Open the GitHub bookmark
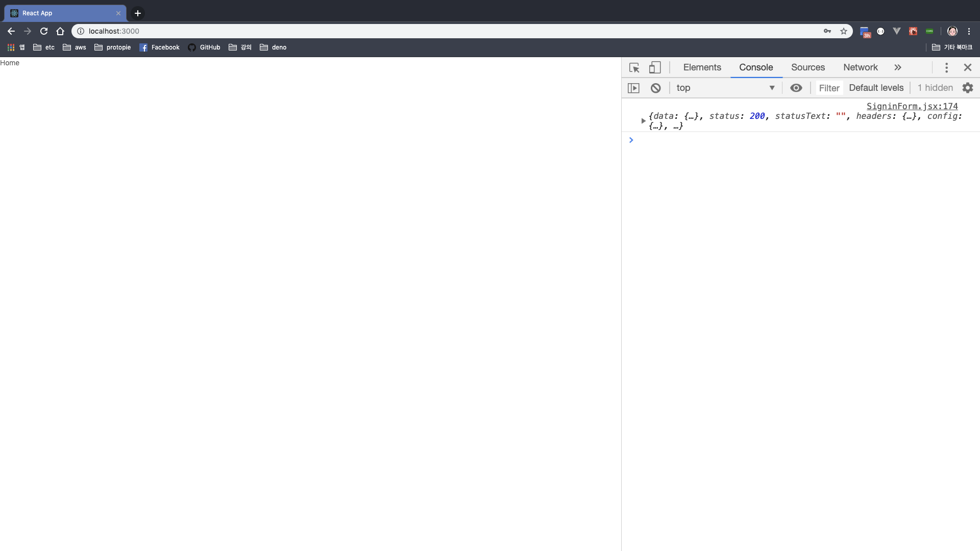Viewport: 980px width, 551px height. (204, 47)
